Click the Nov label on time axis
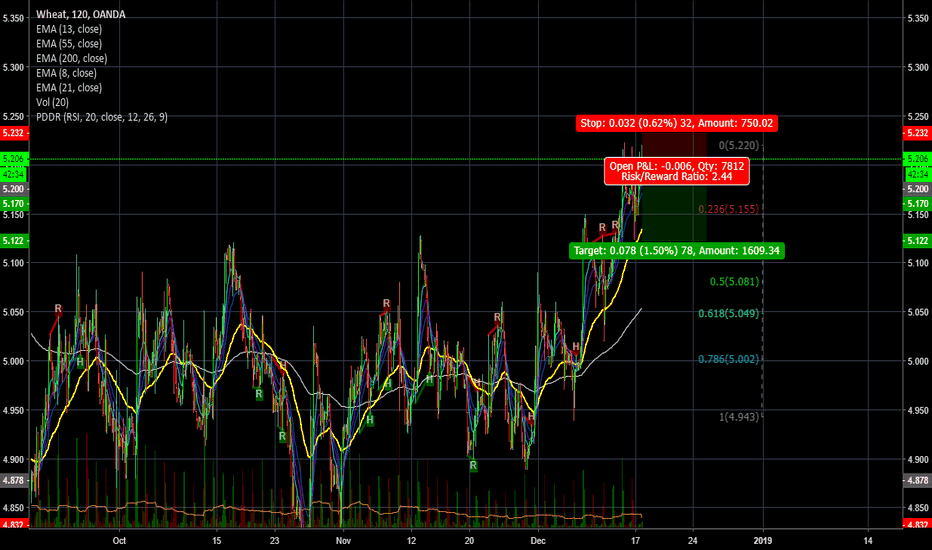The height and width of the screenshot is (550, 932). click(x=343, y=540)
